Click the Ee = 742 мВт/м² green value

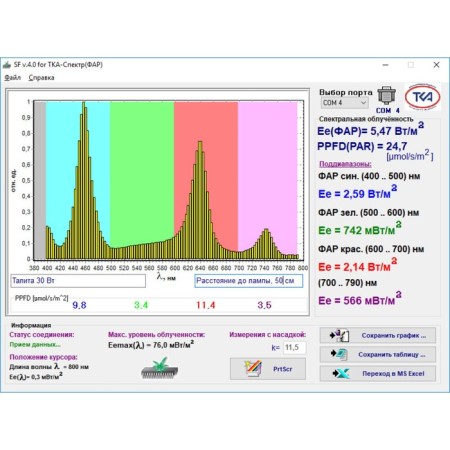[x=359, y=229]
